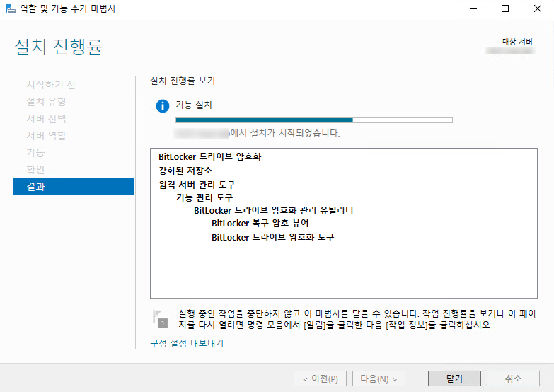Click '원격 서버 관리 도구' entry
Viewport: 554px width, 392px height.
coord(197,184)
